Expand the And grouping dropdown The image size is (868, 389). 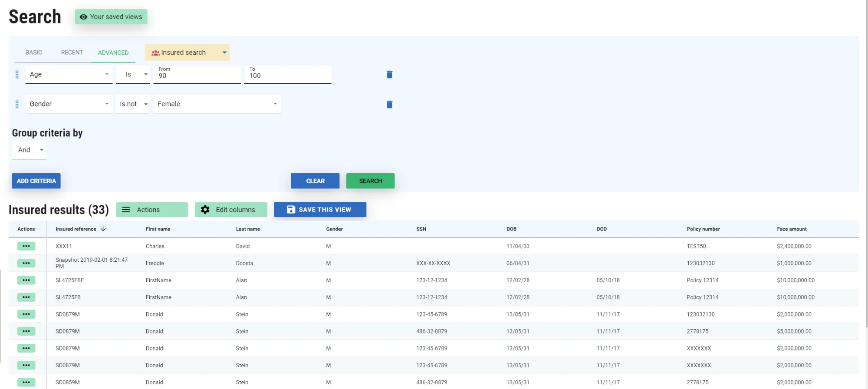29,150
